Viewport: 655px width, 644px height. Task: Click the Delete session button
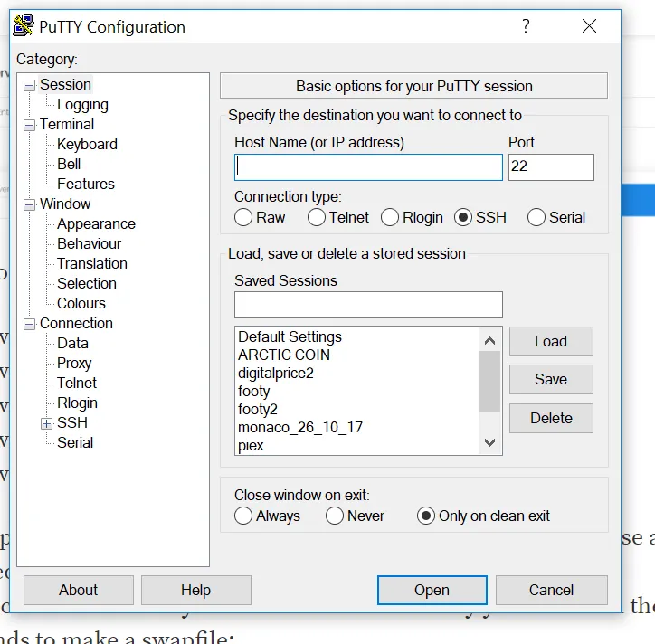point(551,418)
